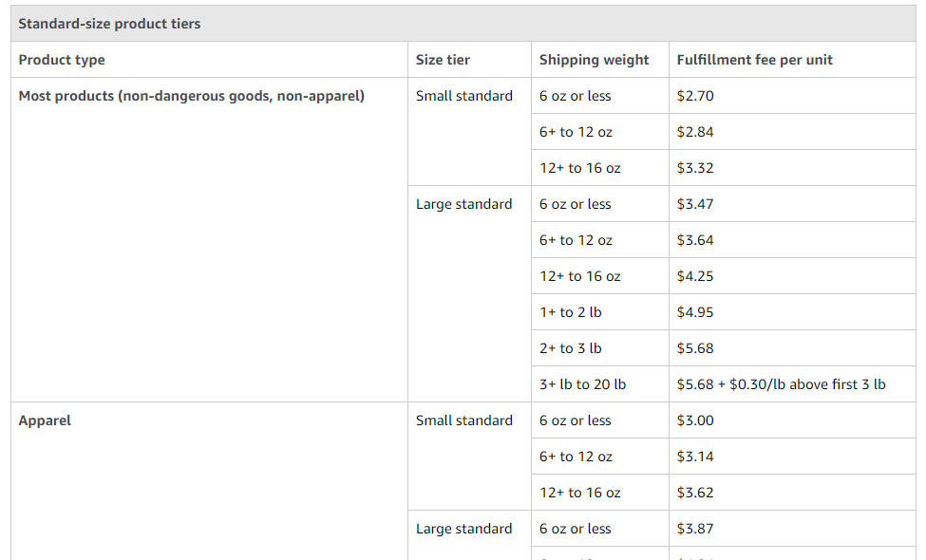Click the 2+ to 3 lb weight cell
This screenshot has height=560, width=926.
point(600,348)
